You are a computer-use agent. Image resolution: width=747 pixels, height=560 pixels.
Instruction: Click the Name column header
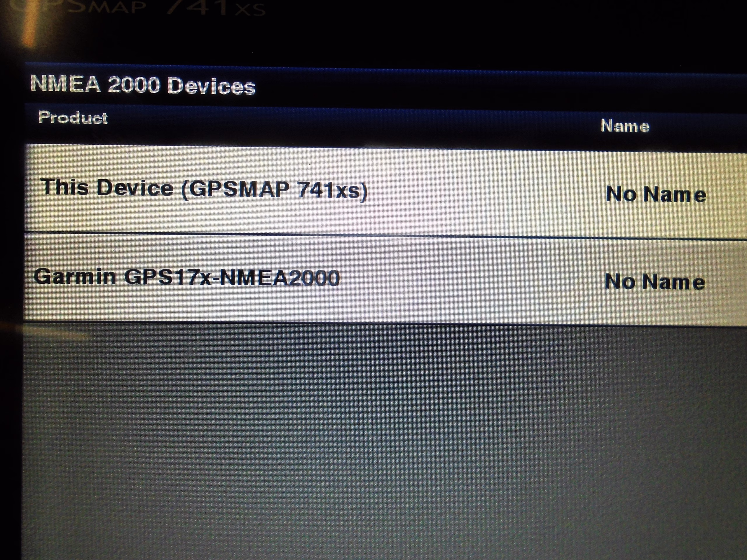tap(625, 126)
